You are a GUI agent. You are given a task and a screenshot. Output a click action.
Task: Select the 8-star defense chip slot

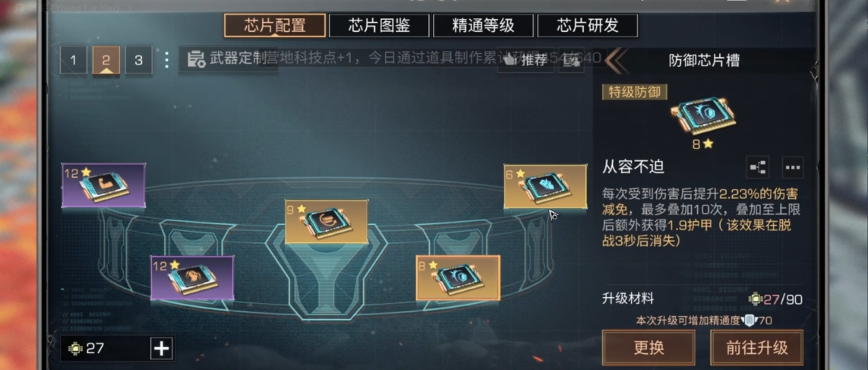pyautogui.click(x=458, y=278)
